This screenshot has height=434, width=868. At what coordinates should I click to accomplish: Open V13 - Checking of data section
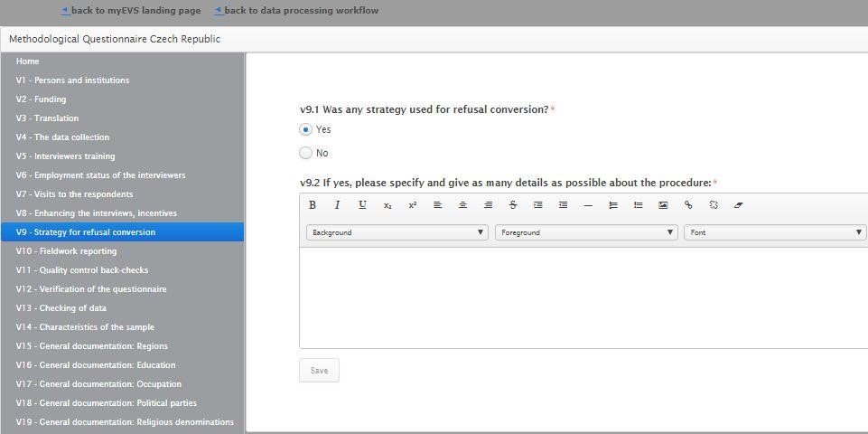pyautogui.click(x=122, y=308)
